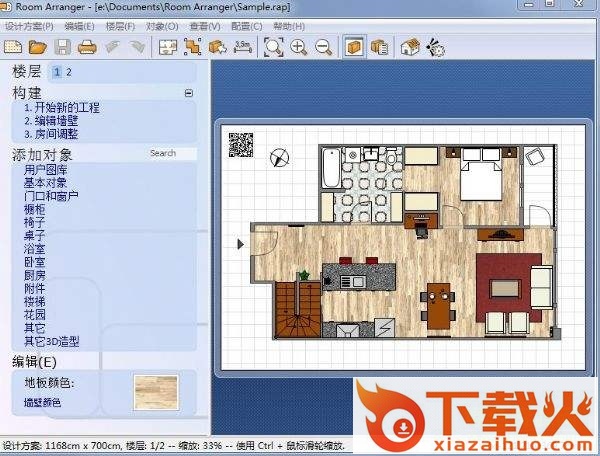The width and height of the screenshot is (600, 456).
Task: Click the zoom out magnifier icon
Action: (323, 47)
